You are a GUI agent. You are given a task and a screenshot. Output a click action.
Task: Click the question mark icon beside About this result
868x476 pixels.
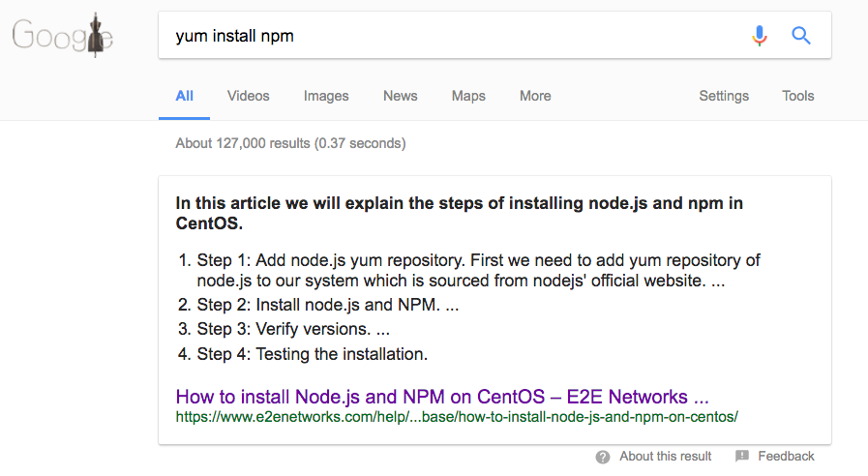pos(602,457)
